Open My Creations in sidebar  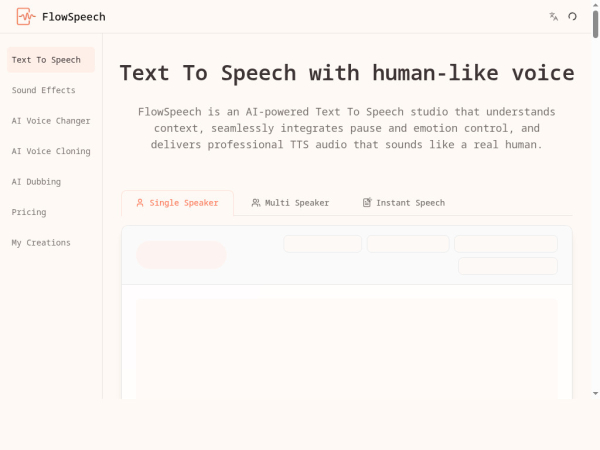pyautogui.click(x=51, y=243)
